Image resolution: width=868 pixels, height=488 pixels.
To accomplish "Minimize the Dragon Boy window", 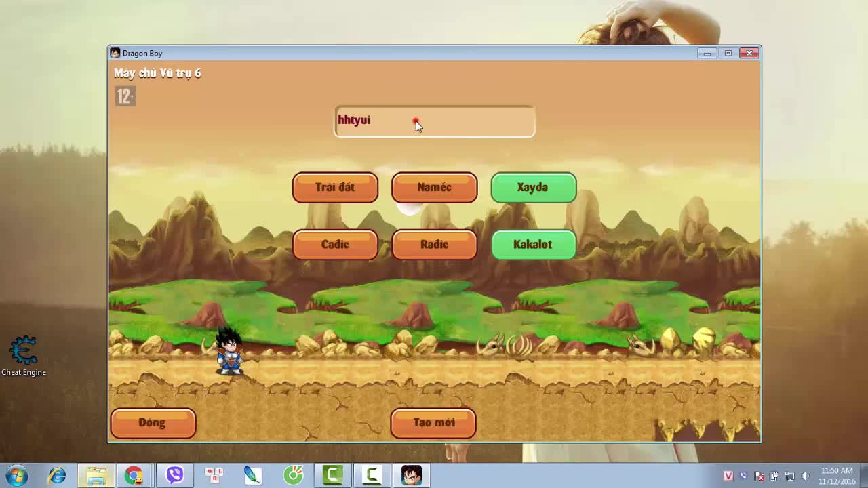I will (x=707, y=53).
